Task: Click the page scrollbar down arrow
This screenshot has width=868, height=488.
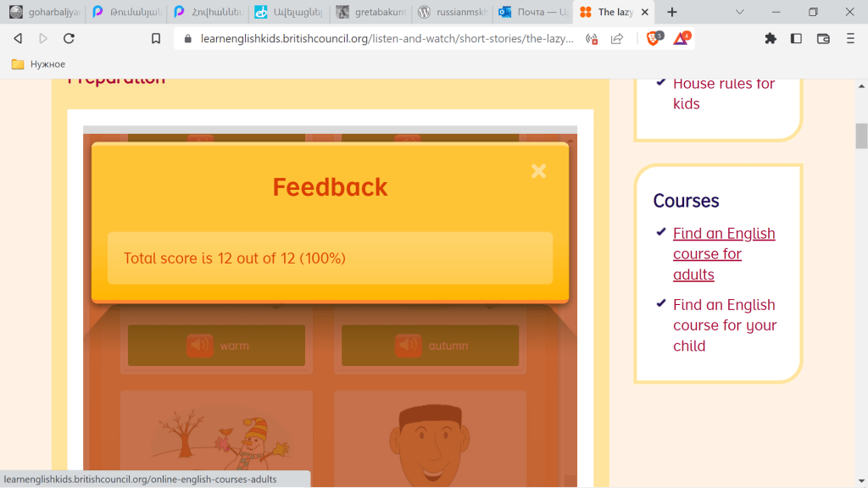Action: 861,482
